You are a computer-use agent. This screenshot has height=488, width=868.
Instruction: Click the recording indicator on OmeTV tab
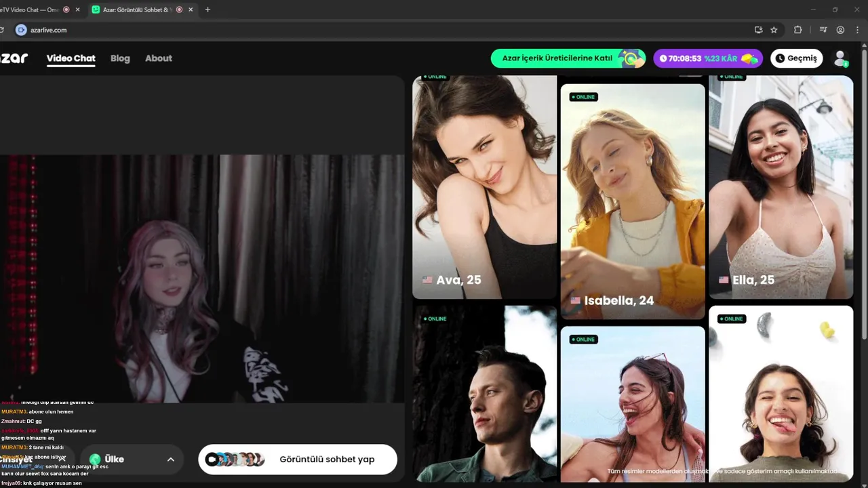coord(66,10)
